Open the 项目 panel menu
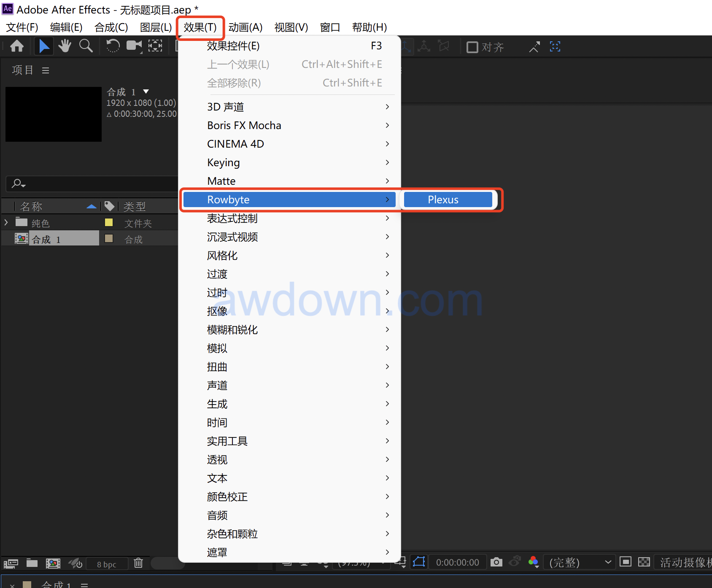Image resolution: width=712 pixels, height=588 pixels. (46, 70)
